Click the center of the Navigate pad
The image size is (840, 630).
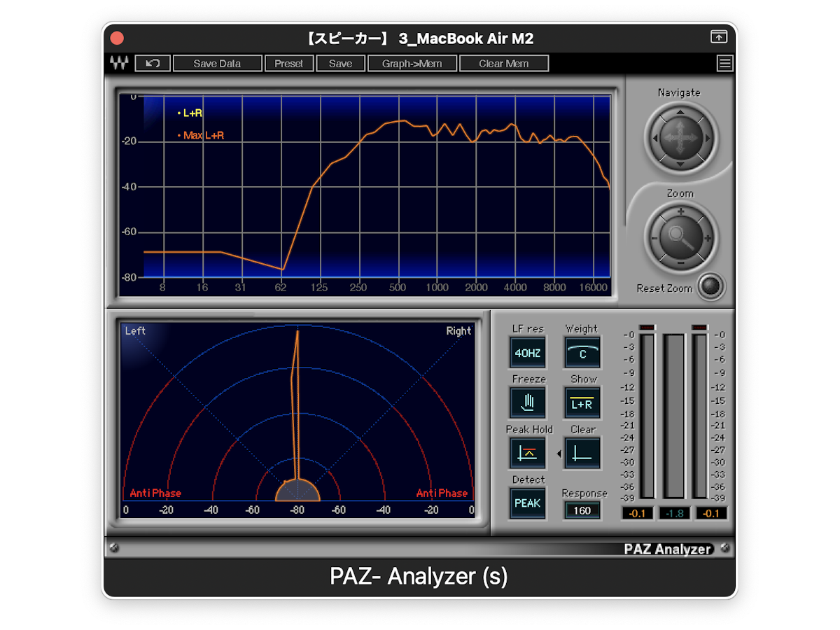680,138
